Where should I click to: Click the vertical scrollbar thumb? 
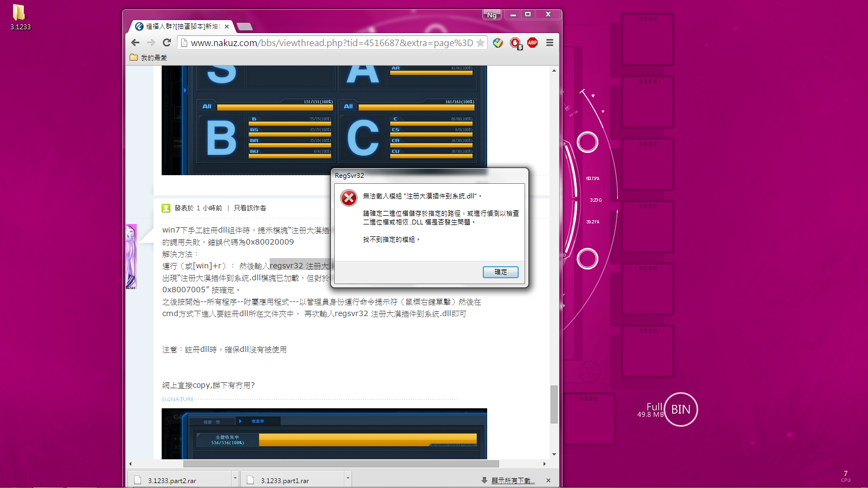(x=554, y=404)
